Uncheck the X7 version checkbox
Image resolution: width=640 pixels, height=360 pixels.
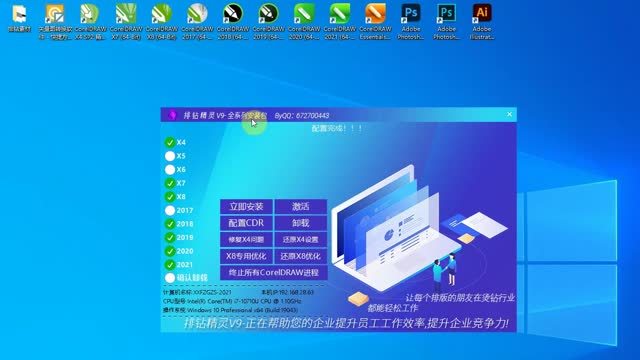pos(170,183)
